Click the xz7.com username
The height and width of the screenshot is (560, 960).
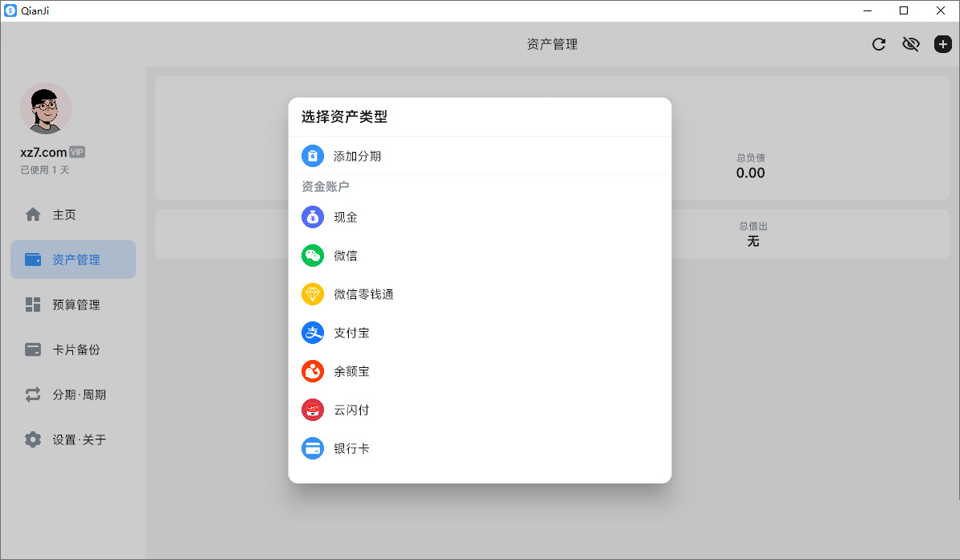(x=43, y=153)
